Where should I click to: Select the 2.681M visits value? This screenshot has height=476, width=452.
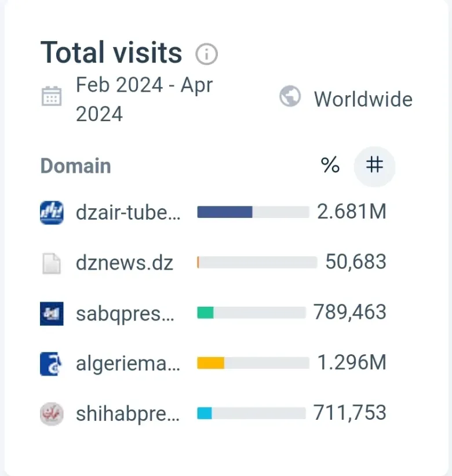tap(352, 211)
